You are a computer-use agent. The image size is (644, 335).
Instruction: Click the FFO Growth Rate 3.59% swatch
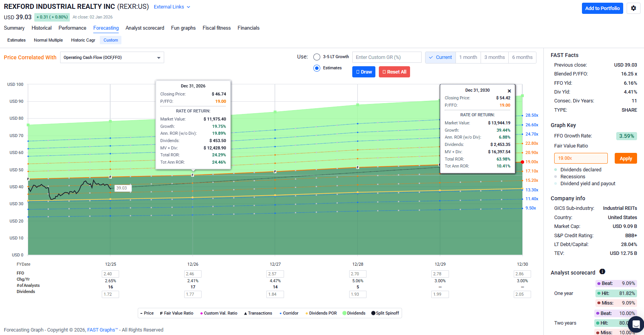coord(626,136)
